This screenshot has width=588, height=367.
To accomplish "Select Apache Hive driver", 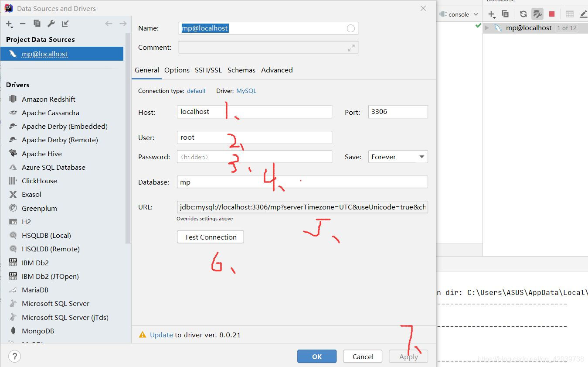I will [42, 154].
